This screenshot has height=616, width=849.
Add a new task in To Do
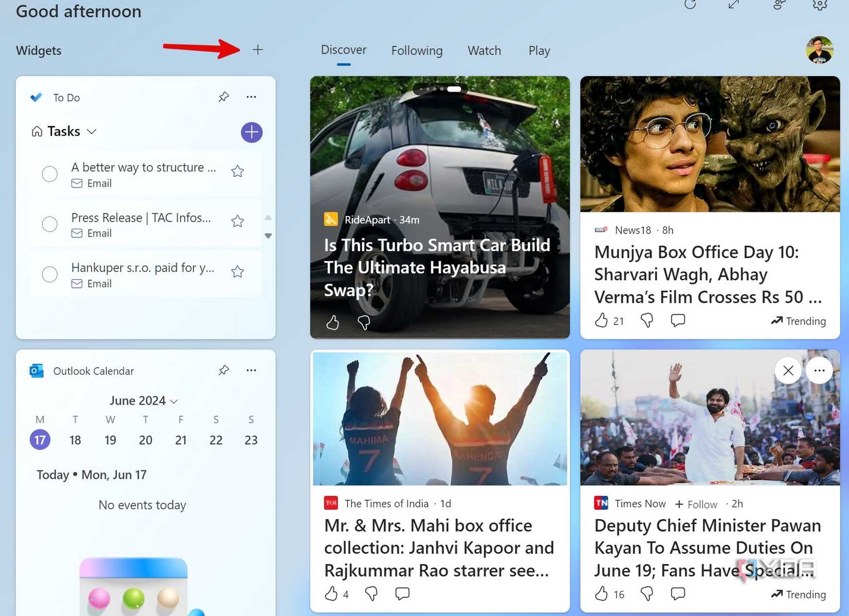[x=252, y=132]
